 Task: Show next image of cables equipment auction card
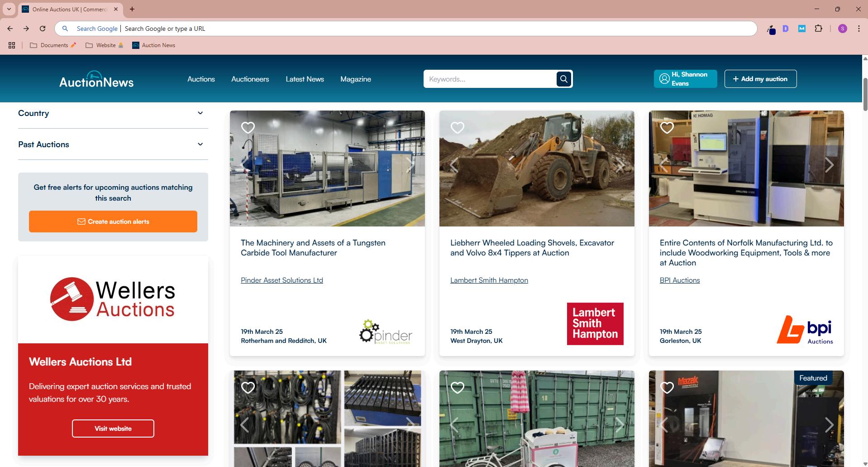pyautogui.click(x=410, y=425)
